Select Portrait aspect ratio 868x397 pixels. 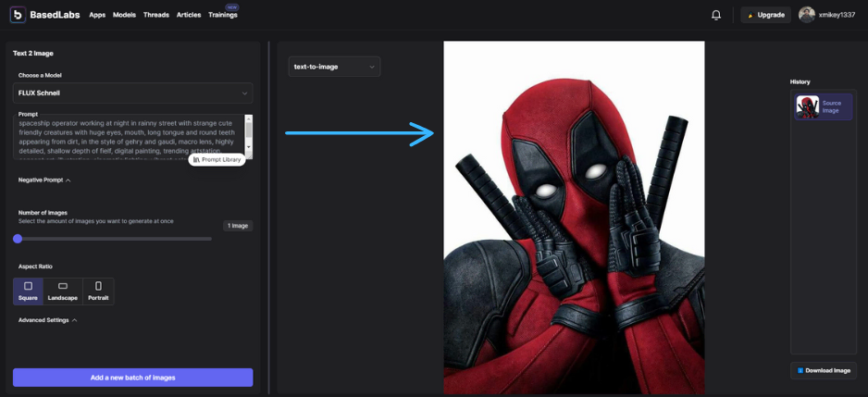pos(98,291)
